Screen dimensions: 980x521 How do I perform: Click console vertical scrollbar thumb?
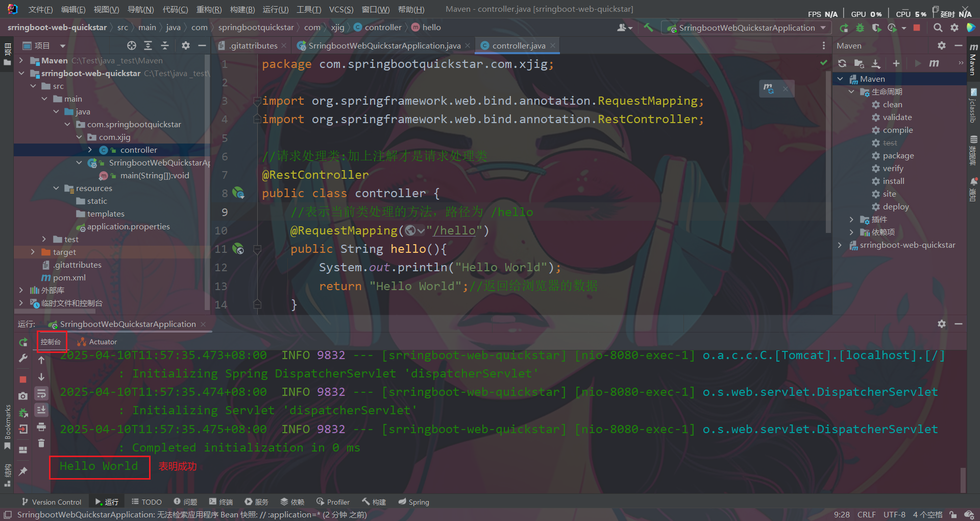(963, 479)
